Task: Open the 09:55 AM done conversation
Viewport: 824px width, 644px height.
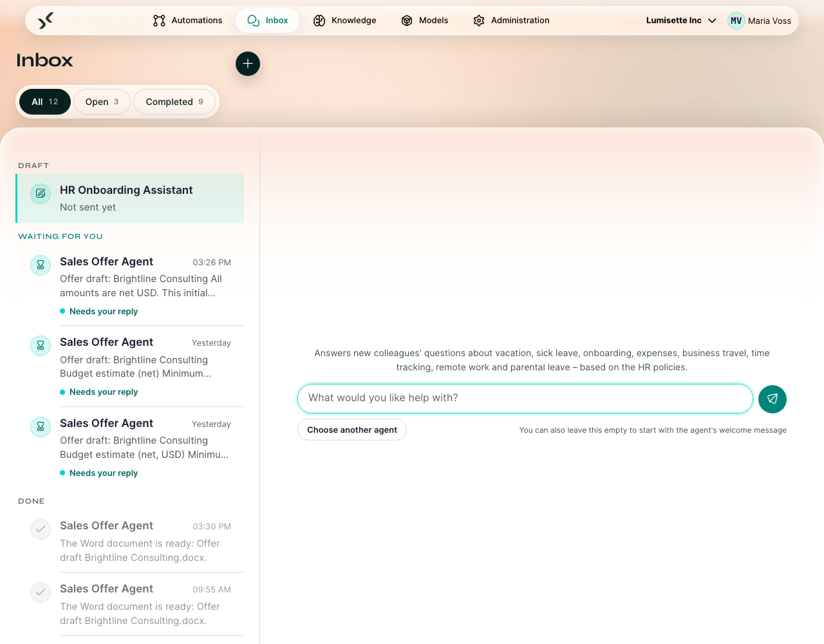Action: click(130, 604)
